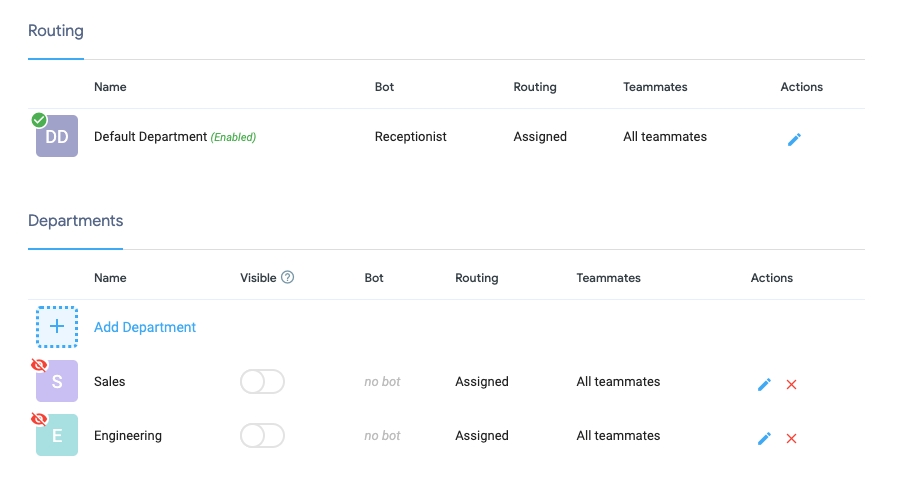The height and width of the screenshot is (495, 897).
Task: Click the Default Department DD avatar
Action: click(x=57, y=137)
